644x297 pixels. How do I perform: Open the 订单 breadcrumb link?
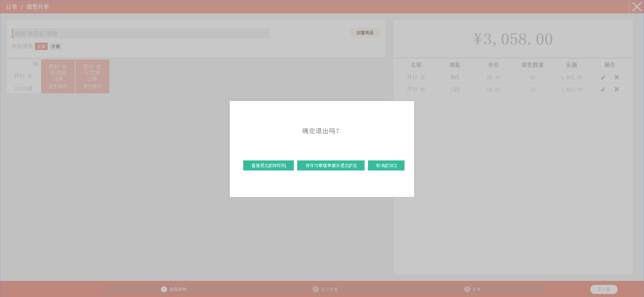click(11, 7)
